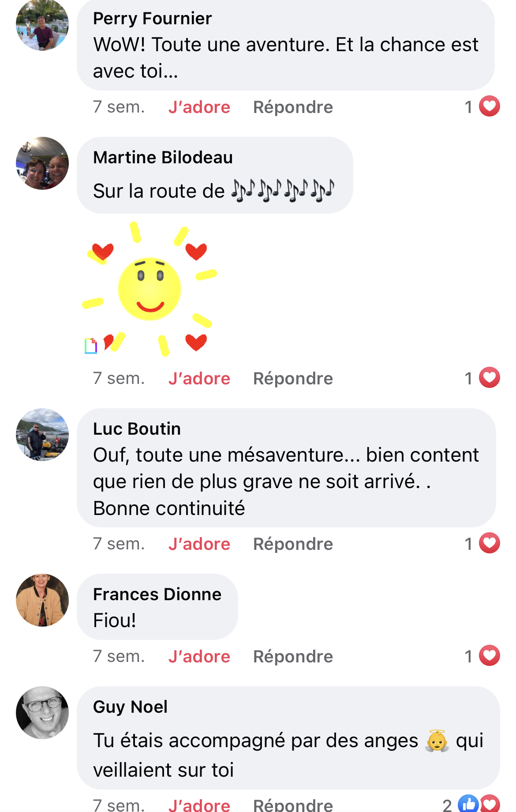The width and height of the screenshot is (516, 812).
Task: Toggle J'adore on Perry Fournier's comment
Action: click(x=199, y=107)
